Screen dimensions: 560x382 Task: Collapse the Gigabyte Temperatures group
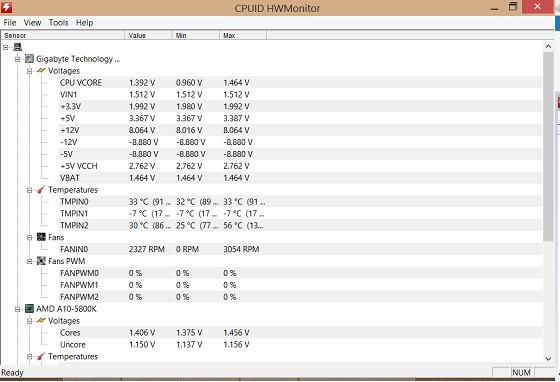[30, 190]
